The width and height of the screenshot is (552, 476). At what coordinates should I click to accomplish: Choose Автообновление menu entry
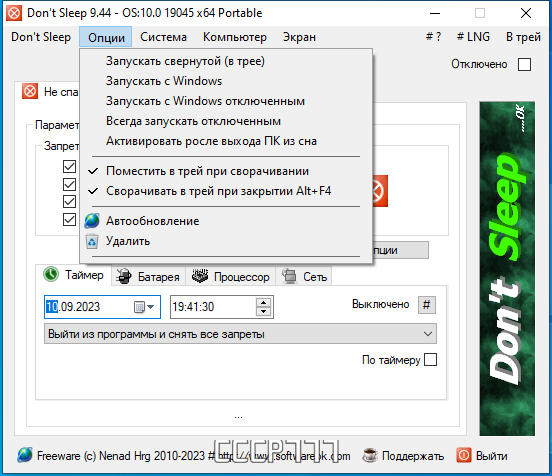[226, 221]
